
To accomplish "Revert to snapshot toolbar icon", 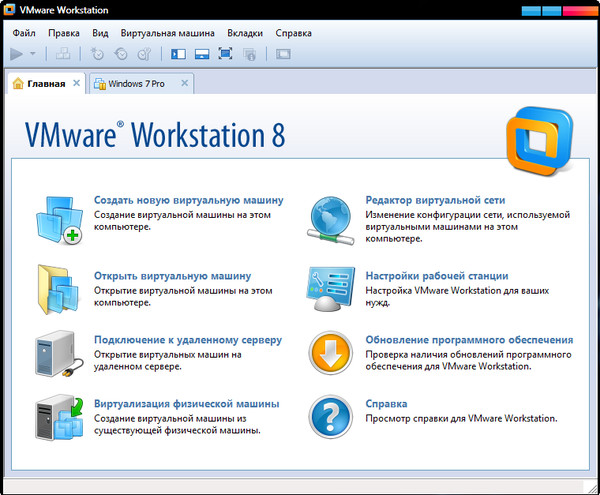I will click(121, 54).
